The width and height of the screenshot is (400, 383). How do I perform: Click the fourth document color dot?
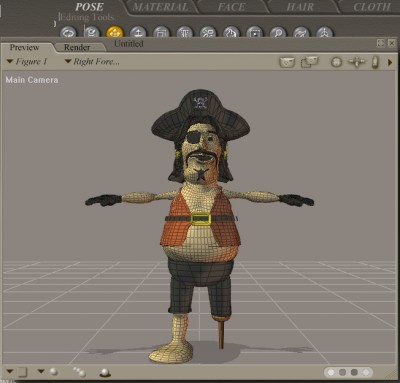[x=366, y=372]
